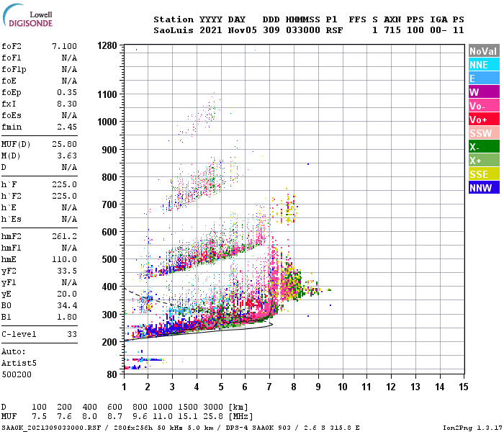Click the yF2 value 33.5
The image size is (504, 432).
click(x=67, y=271)
